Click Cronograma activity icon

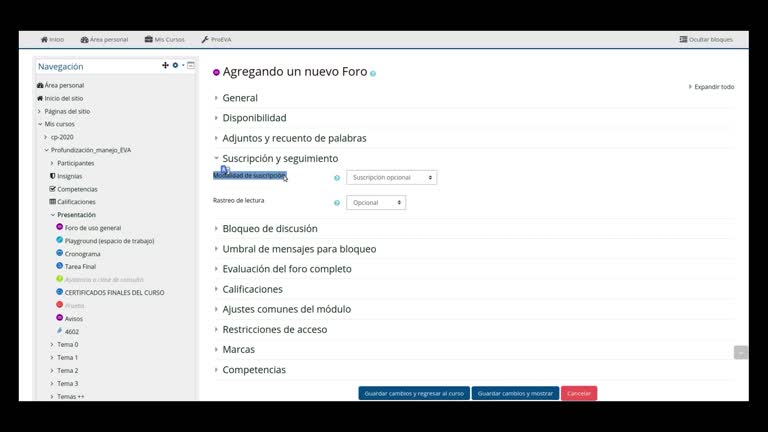click(x=59, y=253)
